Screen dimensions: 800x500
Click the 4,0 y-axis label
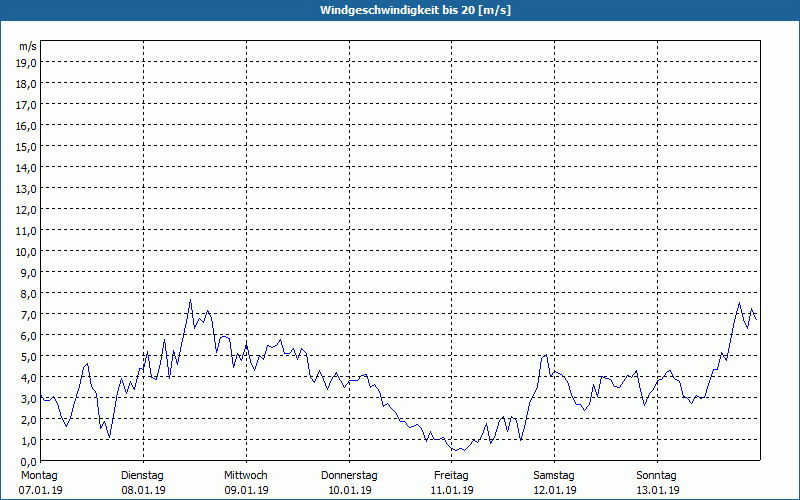[x=29, y=378]
